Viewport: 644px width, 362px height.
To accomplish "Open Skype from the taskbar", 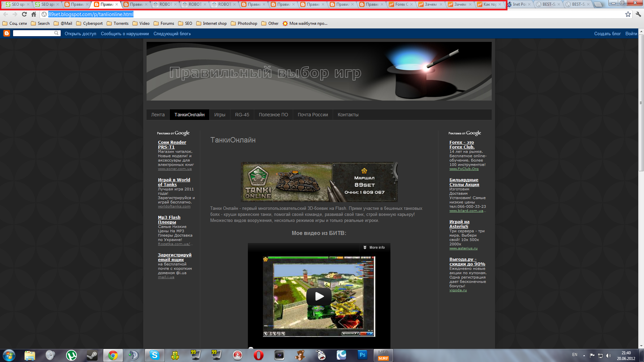I will pos(154,355).
